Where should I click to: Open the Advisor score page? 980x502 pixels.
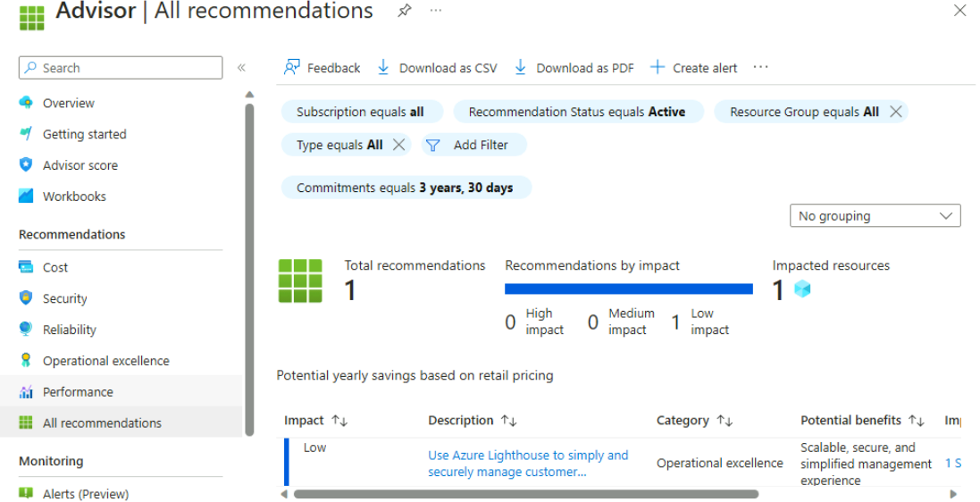pos(80,165)
